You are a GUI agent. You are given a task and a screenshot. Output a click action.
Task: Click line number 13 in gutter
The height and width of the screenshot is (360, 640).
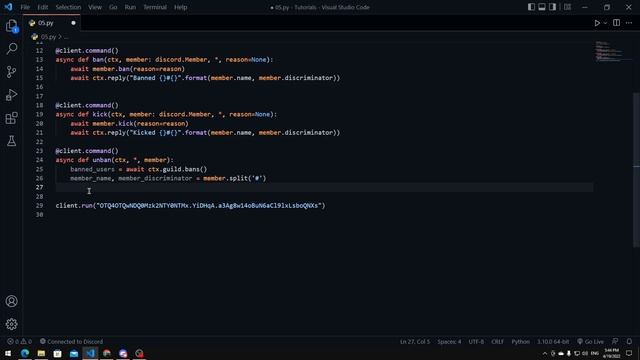tap(39, 60)
